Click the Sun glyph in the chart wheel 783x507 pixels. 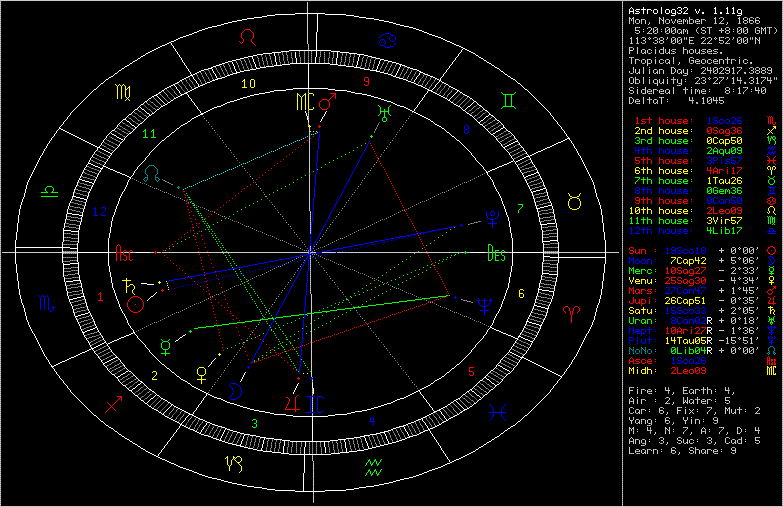click(135, 306)
